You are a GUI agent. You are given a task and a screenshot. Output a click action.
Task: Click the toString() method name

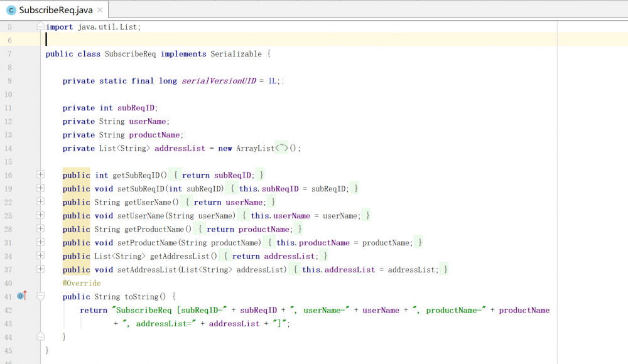coord(142,297)
